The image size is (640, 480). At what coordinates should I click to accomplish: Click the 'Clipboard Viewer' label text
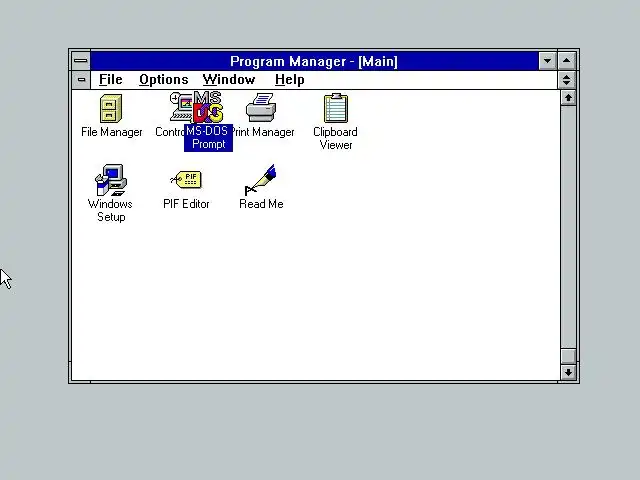(x=336, y=138)
